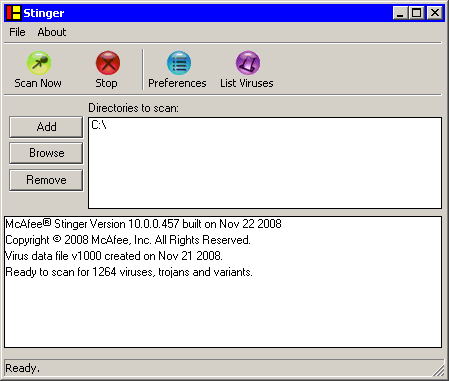Viewport: 449px width, 381px height.
Task: Click the 'List Viruses' text label
Action: coord(247,83)
